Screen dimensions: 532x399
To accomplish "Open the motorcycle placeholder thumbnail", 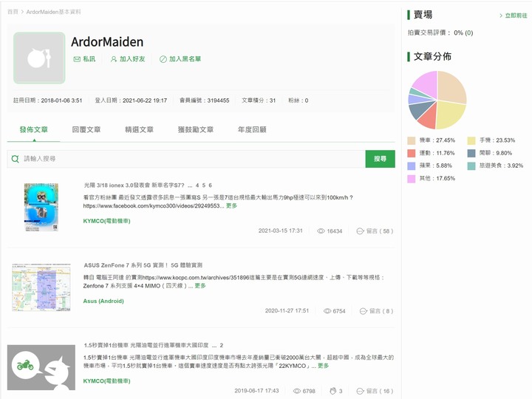I will coord(41,367).
